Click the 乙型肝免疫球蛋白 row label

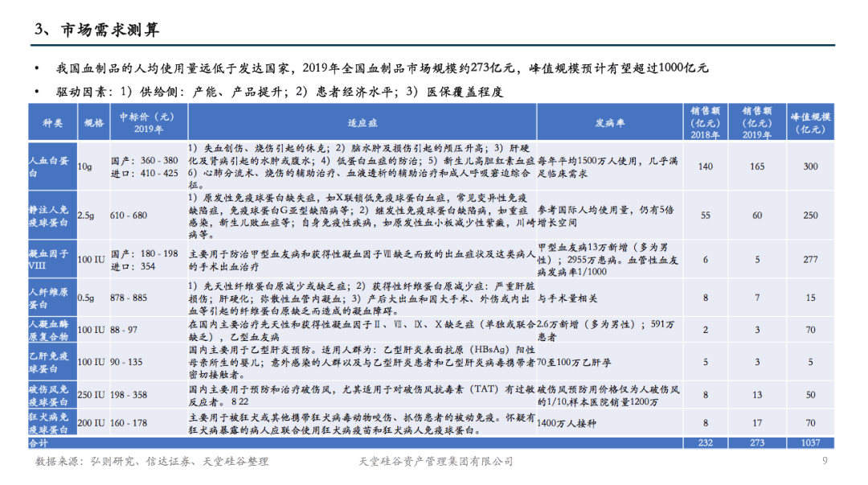click(x=50, y=362)
